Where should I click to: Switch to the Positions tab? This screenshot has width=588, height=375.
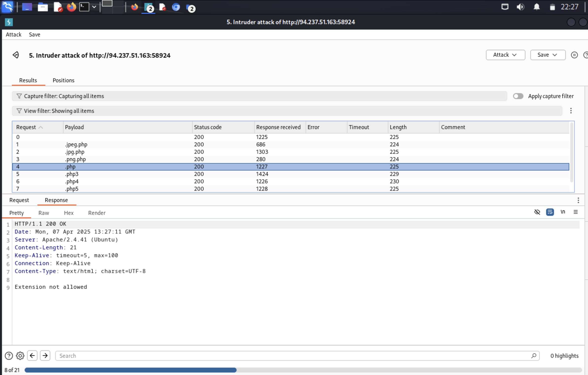pyautogui.click(x=64, y=80)
